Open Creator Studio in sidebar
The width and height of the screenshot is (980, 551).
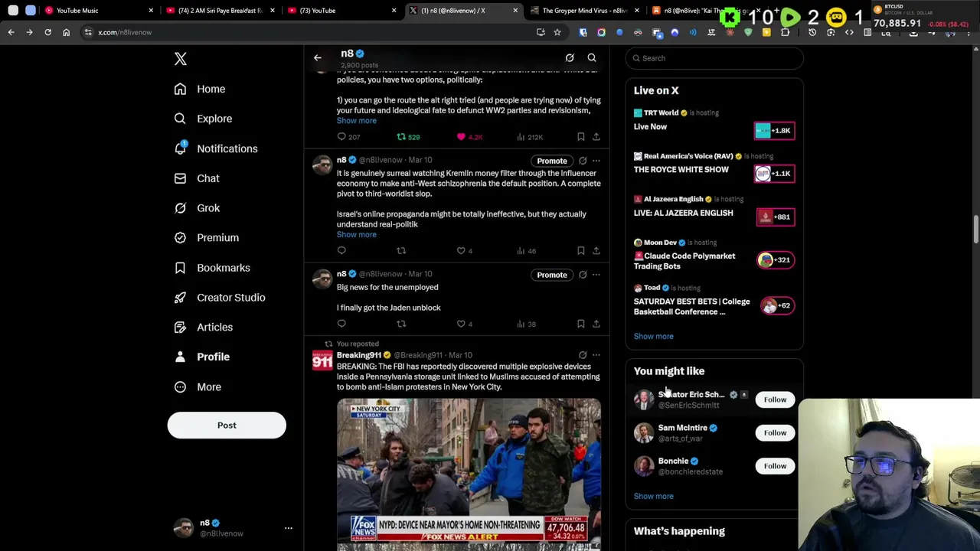coord(220,298)
